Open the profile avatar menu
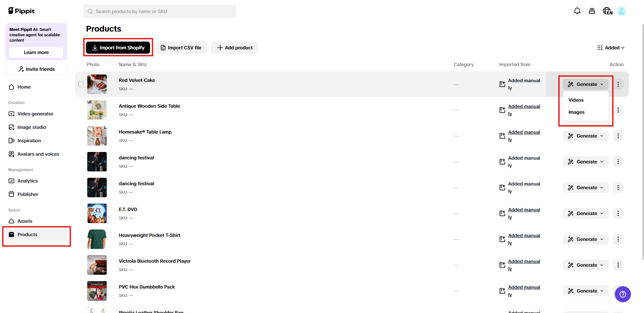This screenshot has height=313, width=644. [622, 11]
